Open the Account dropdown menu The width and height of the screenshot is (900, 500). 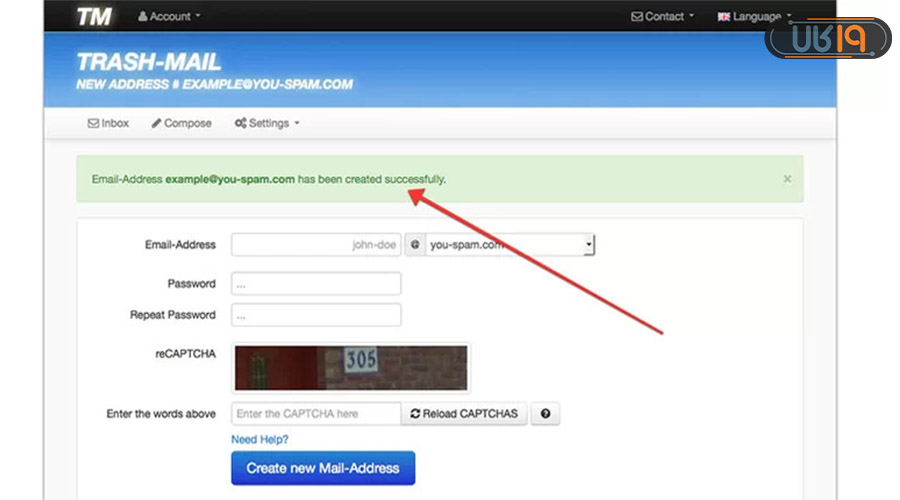coord(169,17)
